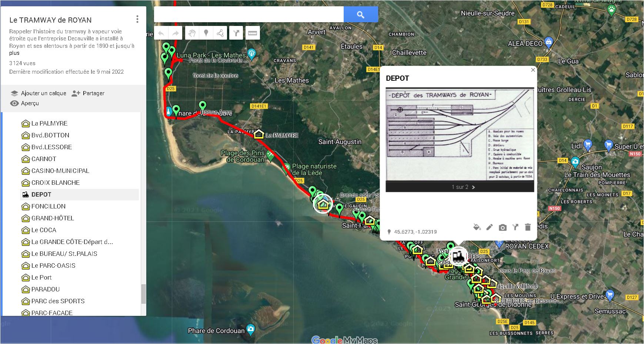Select La GRANDE CÔTE-Départ item

[x=80, y=242]
